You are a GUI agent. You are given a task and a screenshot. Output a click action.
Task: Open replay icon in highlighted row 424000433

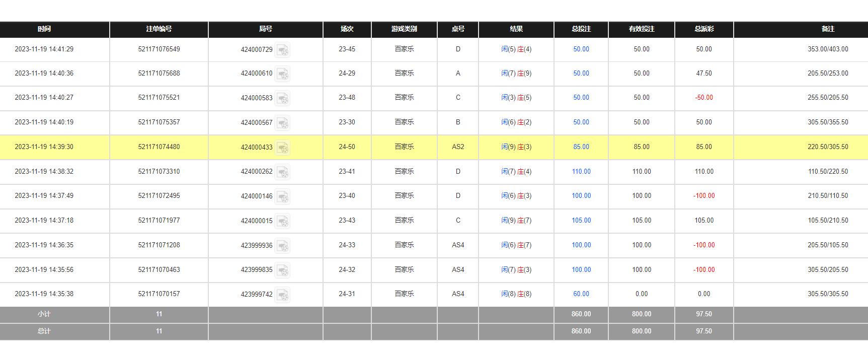[283, 148]
